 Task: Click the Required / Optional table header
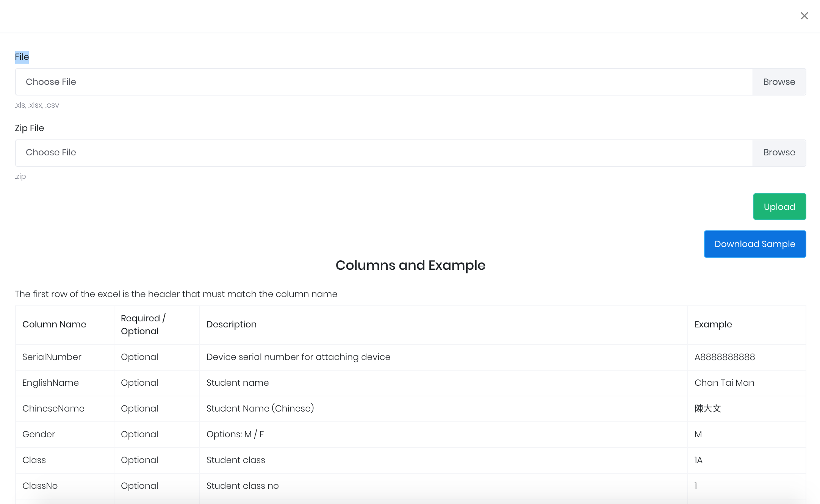coord(143,325)
